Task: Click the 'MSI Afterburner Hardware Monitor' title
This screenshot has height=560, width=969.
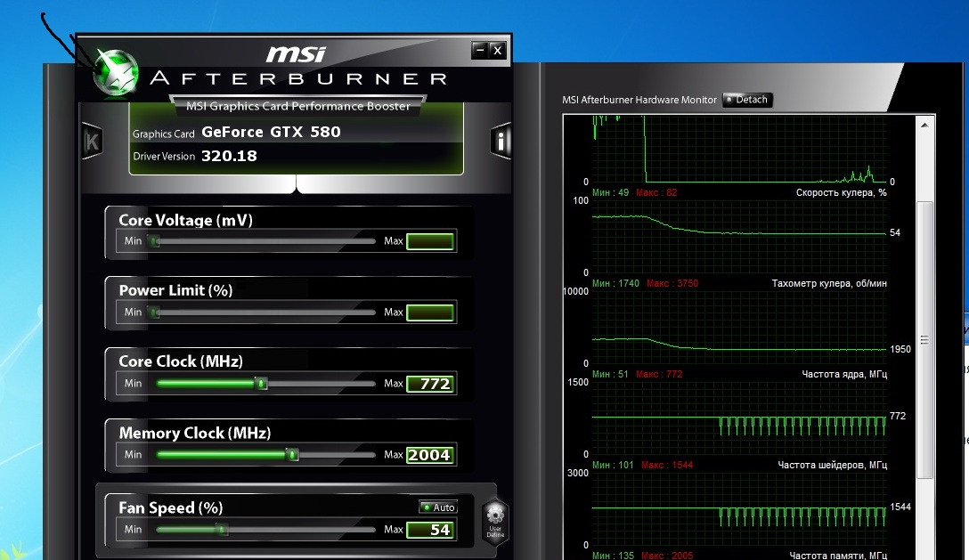Action: point(639,100)
